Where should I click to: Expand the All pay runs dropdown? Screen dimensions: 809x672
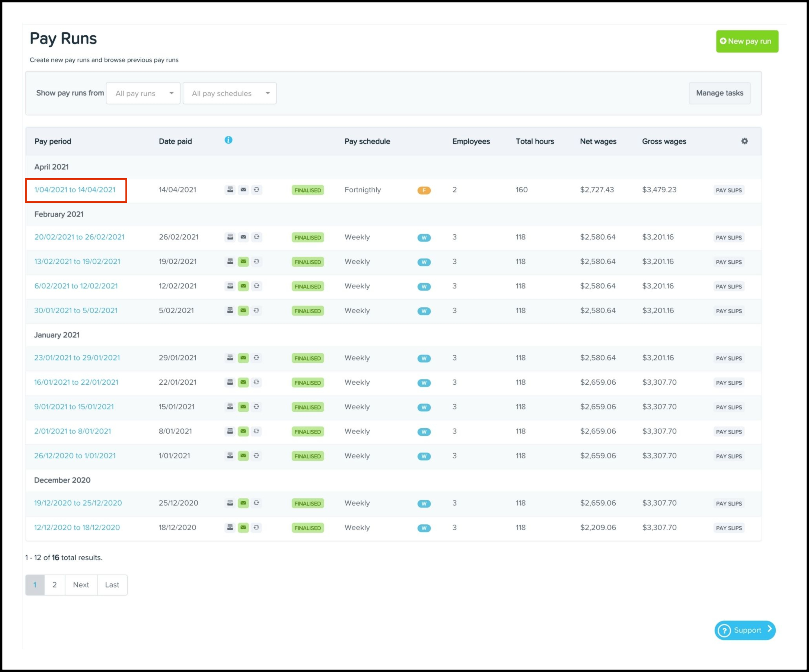[x=143, y=93]
